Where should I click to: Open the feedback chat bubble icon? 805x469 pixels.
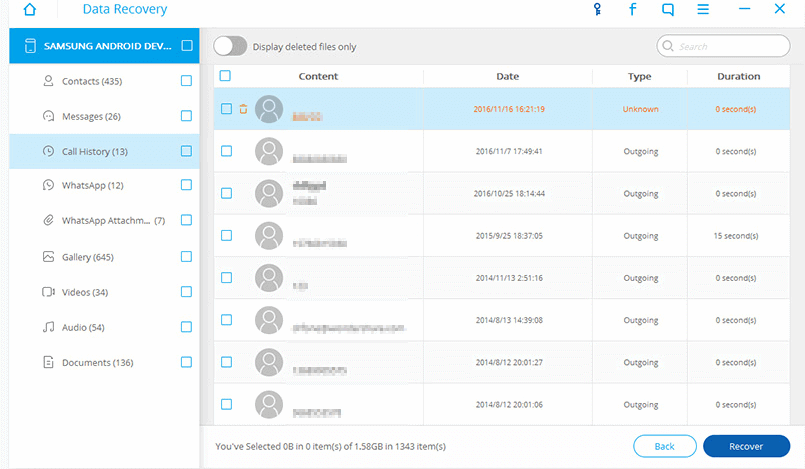(x=667, y=9)
